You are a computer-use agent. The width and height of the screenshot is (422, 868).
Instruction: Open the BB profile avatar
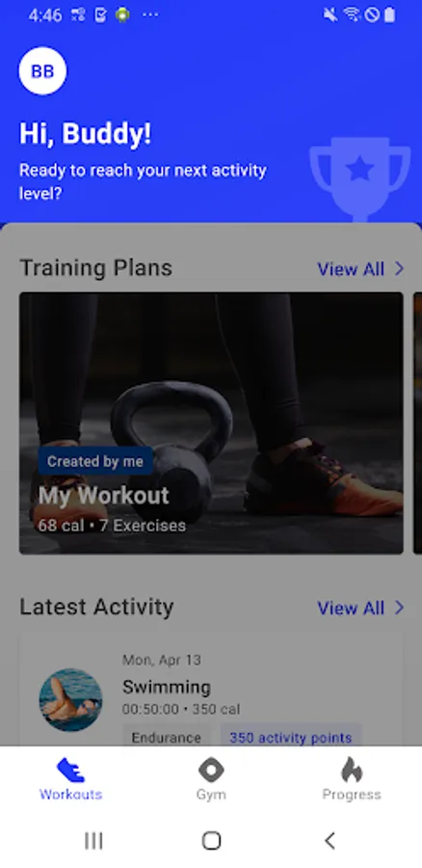point(42,70)
